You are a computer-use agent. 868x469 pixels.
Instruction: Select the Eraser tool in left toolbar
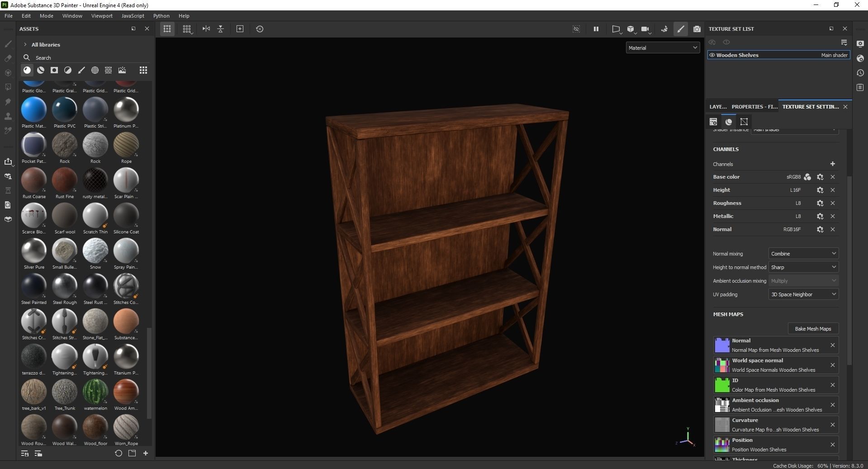8,58
